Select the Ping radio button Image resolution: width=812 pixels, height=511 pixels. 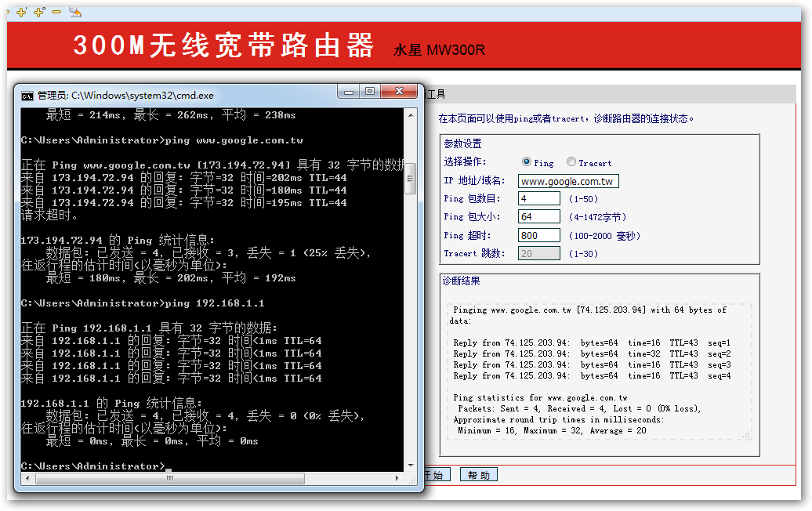[x=526, y=161]
